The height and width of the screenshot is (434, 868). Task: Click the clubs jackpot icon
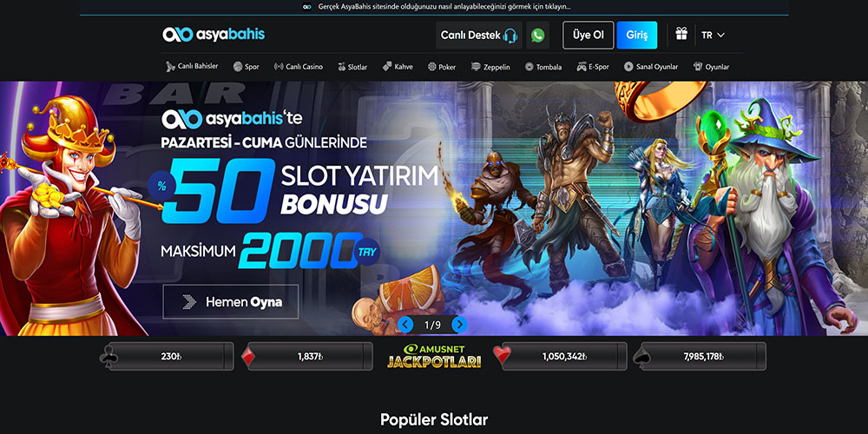[x=108, y=357]
